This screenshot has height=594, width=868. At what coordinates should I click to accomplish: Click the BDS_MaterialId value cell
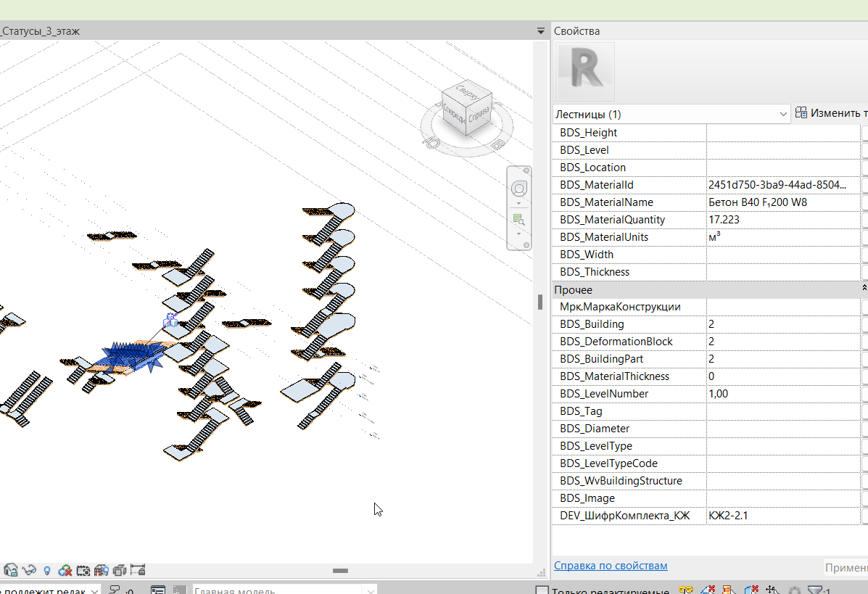783,185
